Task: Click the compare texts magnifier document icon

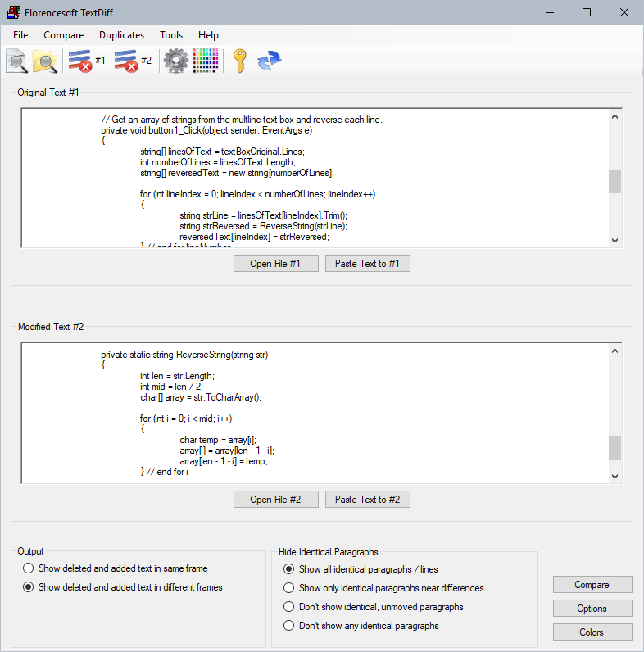Action: tap(16, 61)
